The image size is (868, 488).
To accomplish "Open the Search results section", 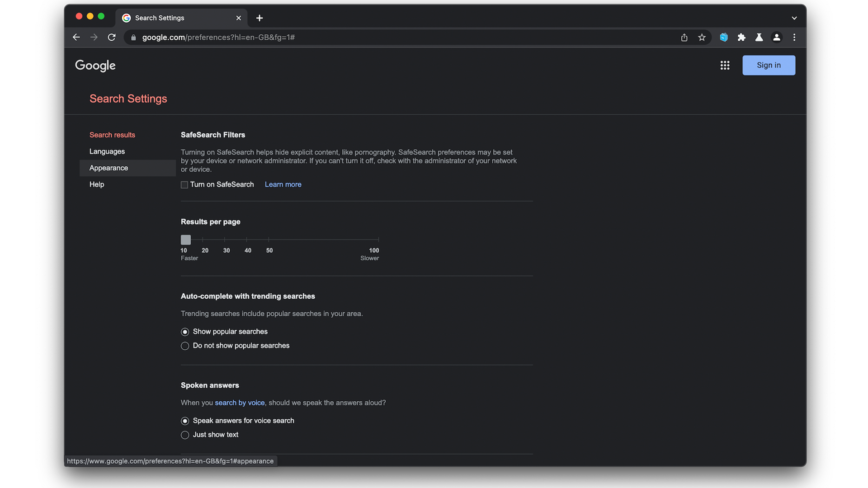I will (112, 135).
